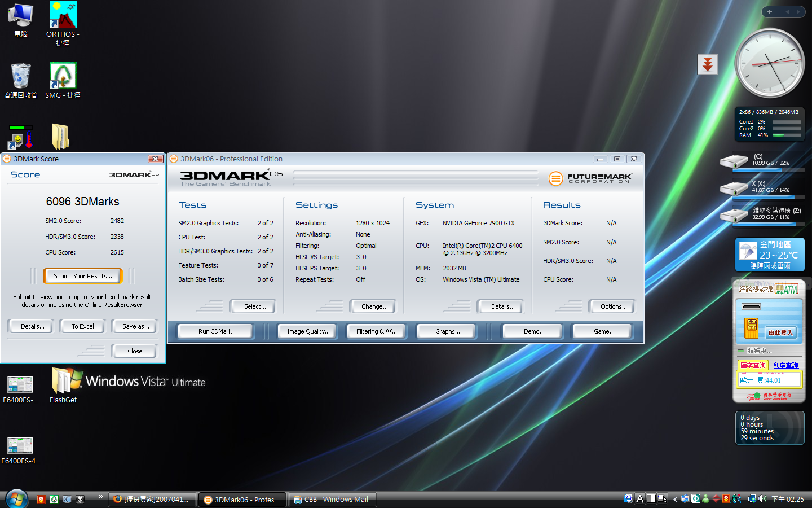Click Submit Your Results button
Image resolution: width=812 pixels, height=508 pixels.
tap(82, 276)
